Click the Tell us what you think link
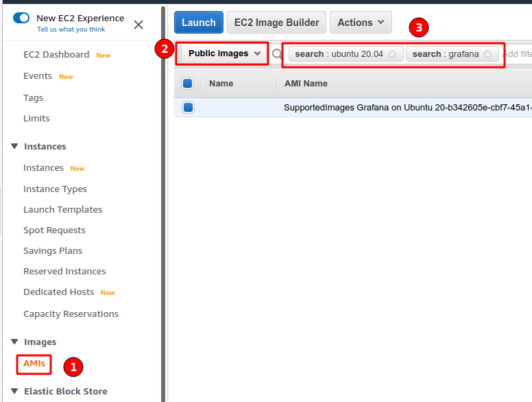The height and width of the screenshot is (402, 532). pyautogui.click(x=71, y=29)
